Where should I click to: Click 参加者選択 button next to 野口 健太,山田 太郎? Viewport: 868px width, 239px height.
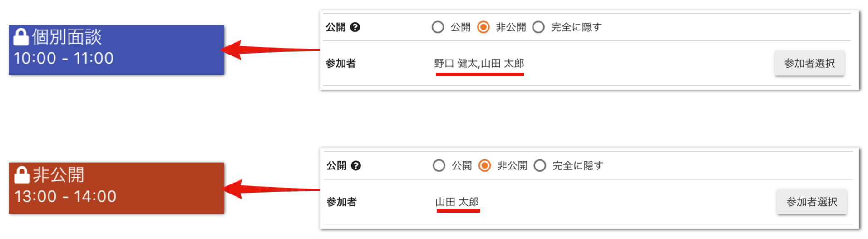click(x=809, y=63)
